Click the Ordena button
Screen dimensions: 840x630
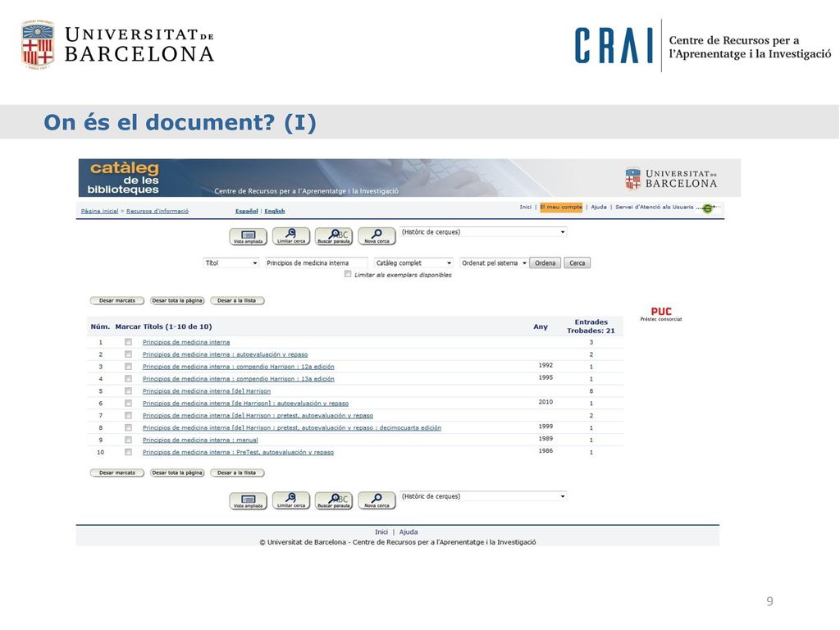tap(545, 263)
